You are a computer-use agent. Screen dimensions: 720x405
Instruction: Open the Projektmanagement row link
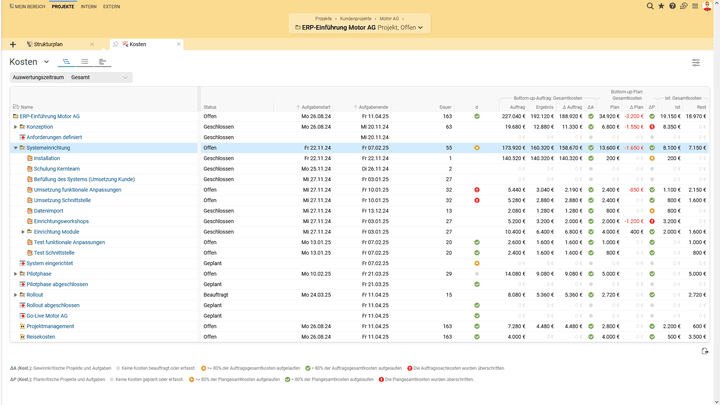click(50, 326)
